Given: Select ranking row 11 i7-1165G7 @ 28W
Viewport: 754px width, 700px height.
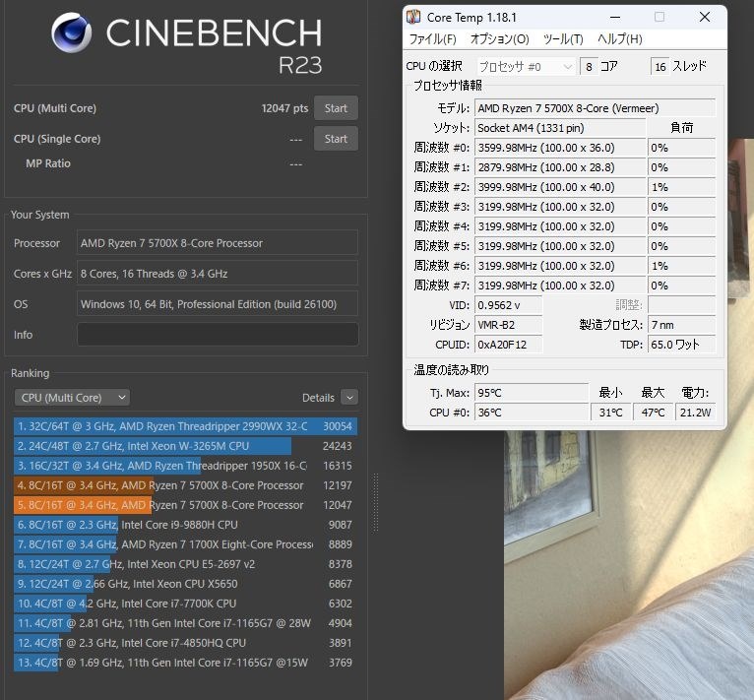Looking at the screenshot, I should 185,623.
